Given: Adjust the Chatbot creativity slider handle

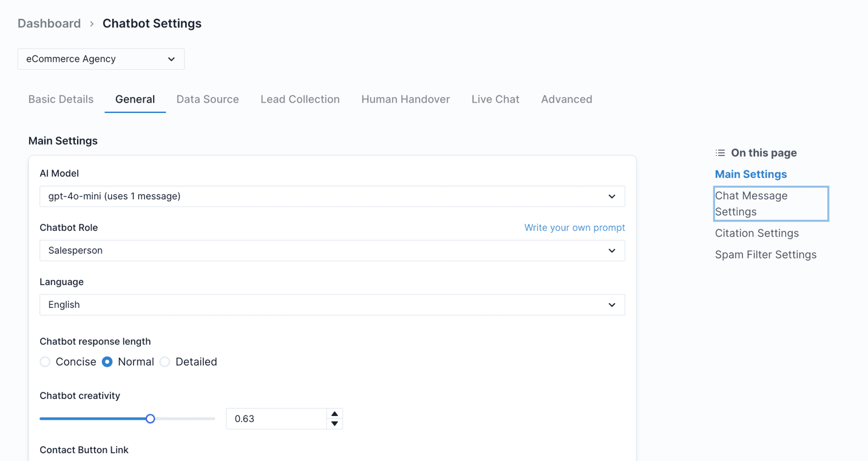Looking at the screenshot, I should click(150, 418).
